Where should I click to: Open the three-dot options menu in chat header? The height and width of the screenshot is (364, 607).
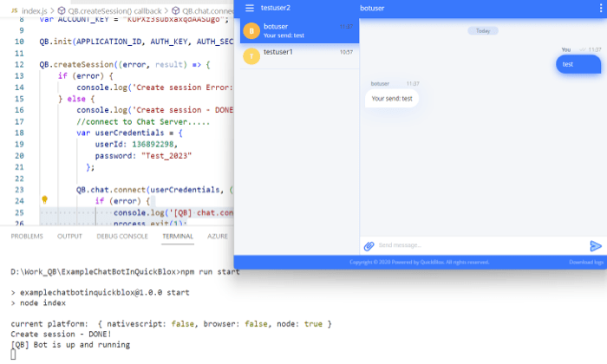[601, 8]
